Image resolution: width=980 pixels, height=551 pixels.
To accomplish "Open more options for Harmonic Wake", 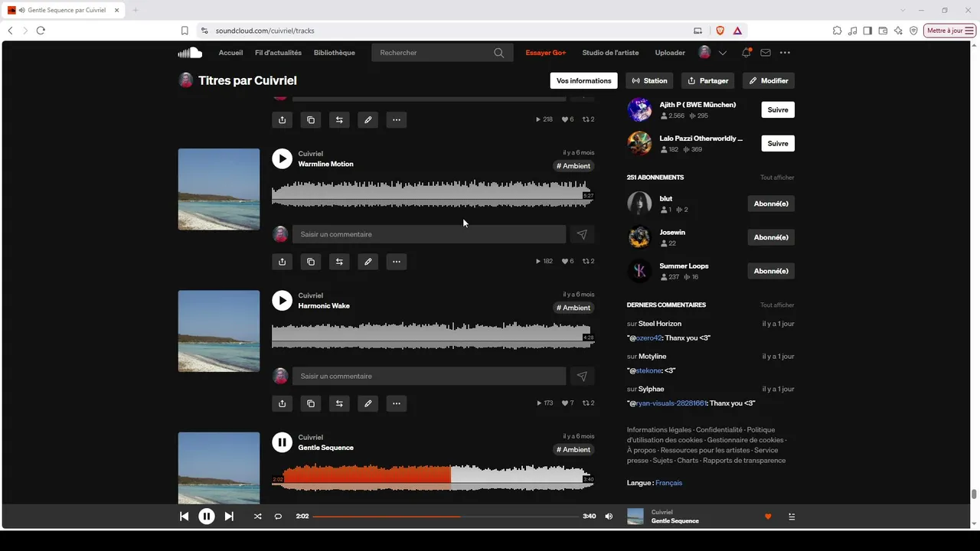I will 397,403.
